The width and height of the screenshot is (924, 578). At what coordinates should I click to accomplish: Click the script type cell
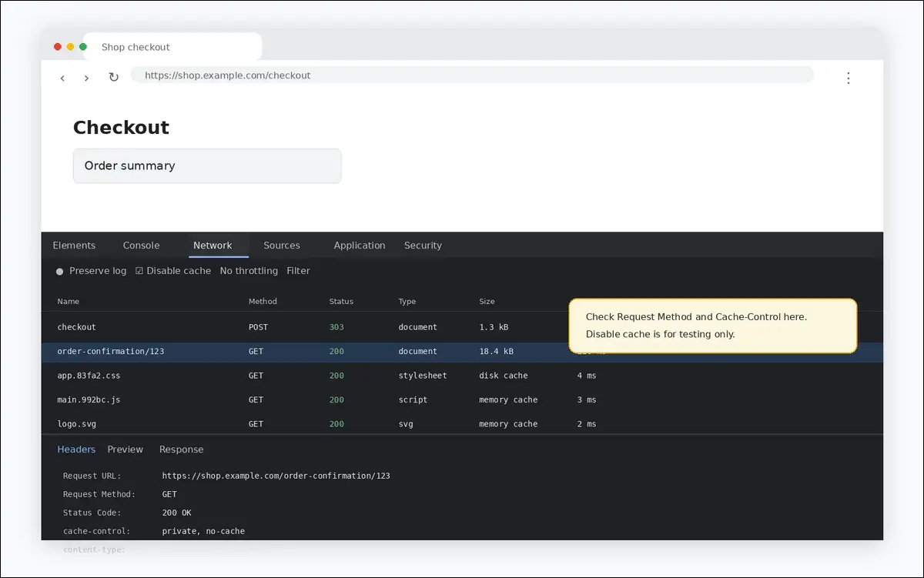[413, 399]
